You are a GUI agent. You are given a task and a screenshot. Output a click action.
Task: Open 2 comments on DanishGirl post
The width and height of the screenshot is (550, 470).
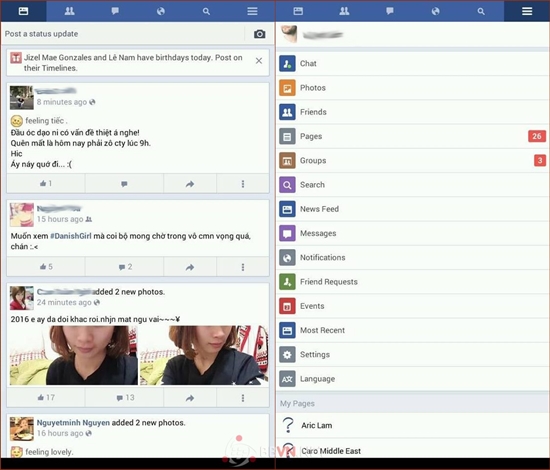click(124, 267)
